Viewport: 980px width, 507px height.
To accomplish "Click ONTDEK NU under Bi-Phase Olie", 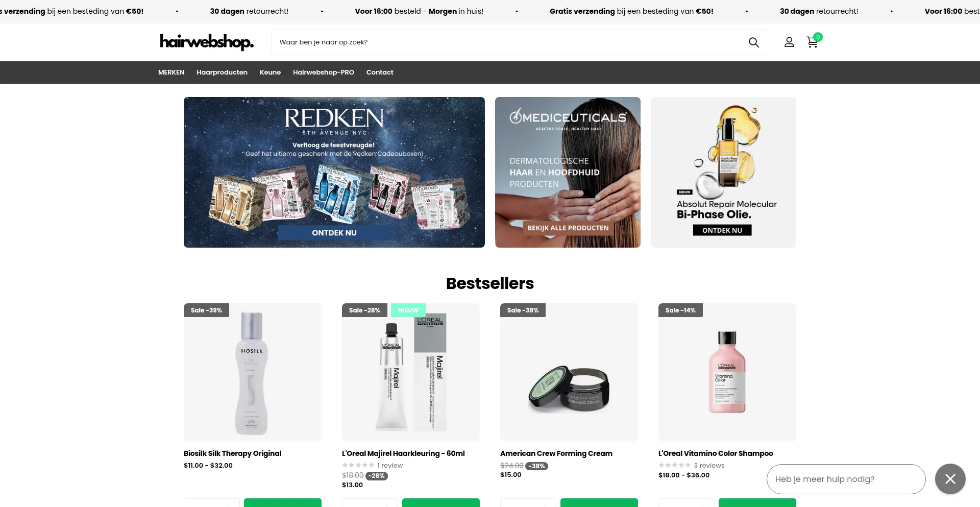I will coord(722,230).
